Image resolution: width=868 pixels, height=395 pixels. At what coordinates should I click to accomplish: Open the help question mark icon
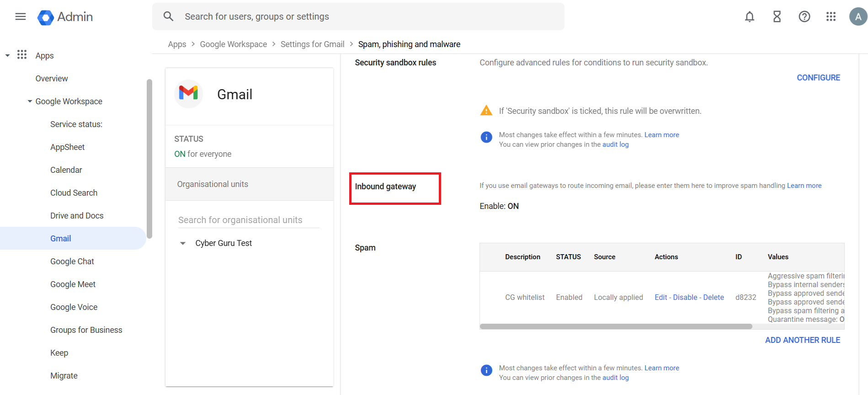[804, 17]
